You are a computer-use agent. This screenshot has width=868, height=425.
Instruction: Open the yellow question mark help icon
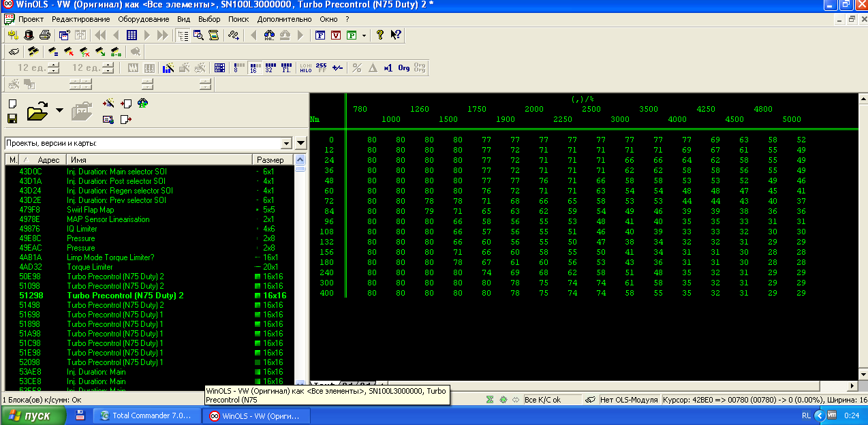pyautogui.click(x=380, y=35)
